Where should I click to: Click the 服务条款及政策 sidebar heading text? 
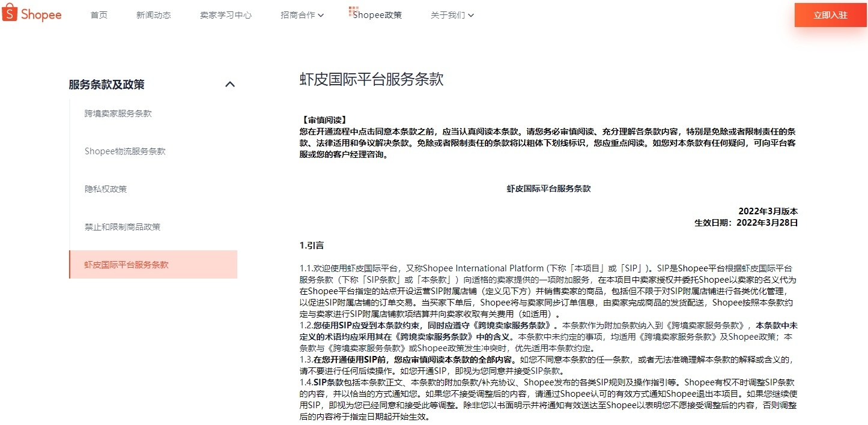[x=107, y=85]
